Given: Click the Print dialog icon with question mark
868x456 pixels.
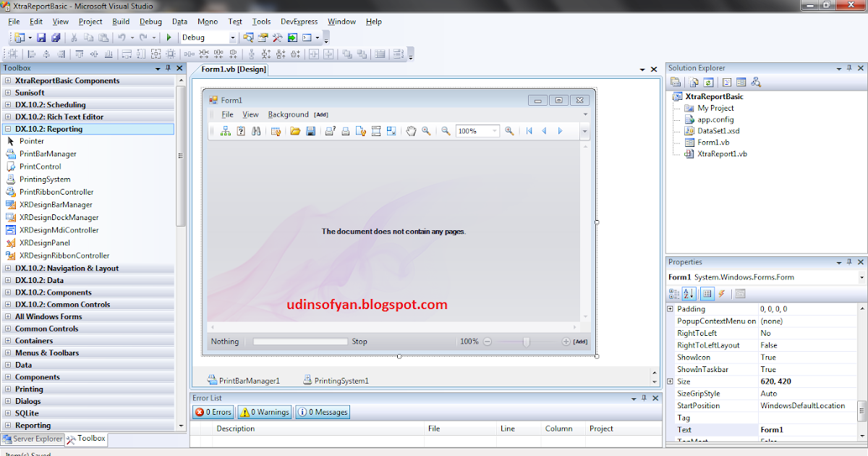Looking at the screenshot, I should click(x=330, y=131).
